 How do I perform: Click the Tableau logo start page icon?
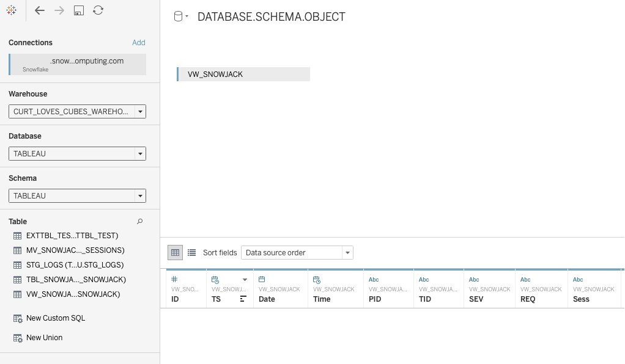coord(12,10)
